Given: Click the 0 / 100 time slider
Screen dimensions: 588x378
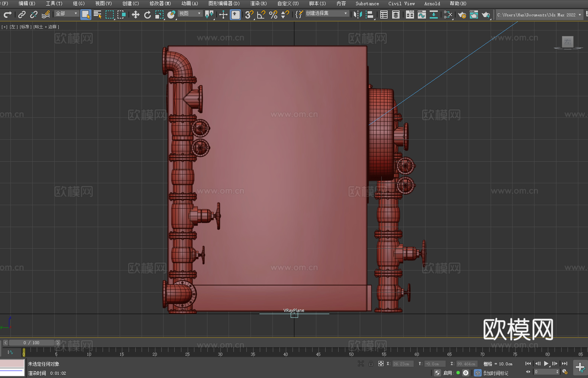Looking at the screenshot, I should point(32,343).
